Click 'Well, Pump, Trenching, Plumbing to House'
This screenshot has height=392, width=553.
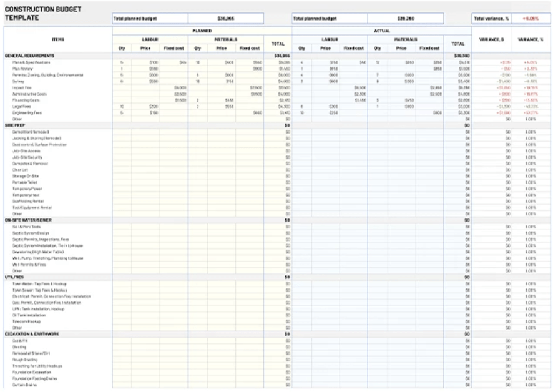click(x=47, y=258)
